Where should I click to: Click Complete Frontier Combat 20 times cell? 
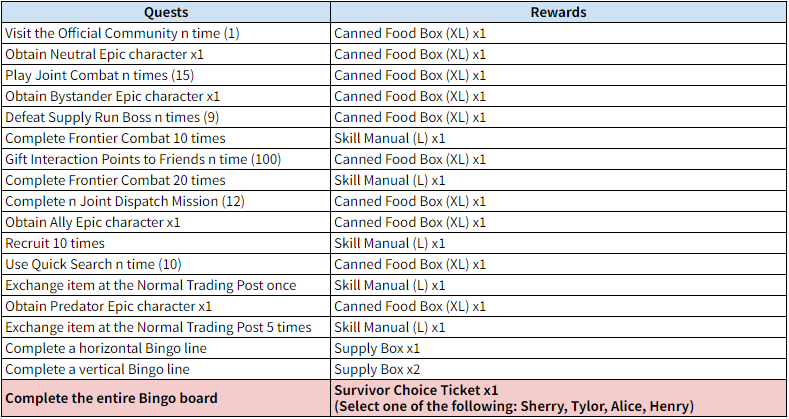pyautogui.click(x=115, y=180)
